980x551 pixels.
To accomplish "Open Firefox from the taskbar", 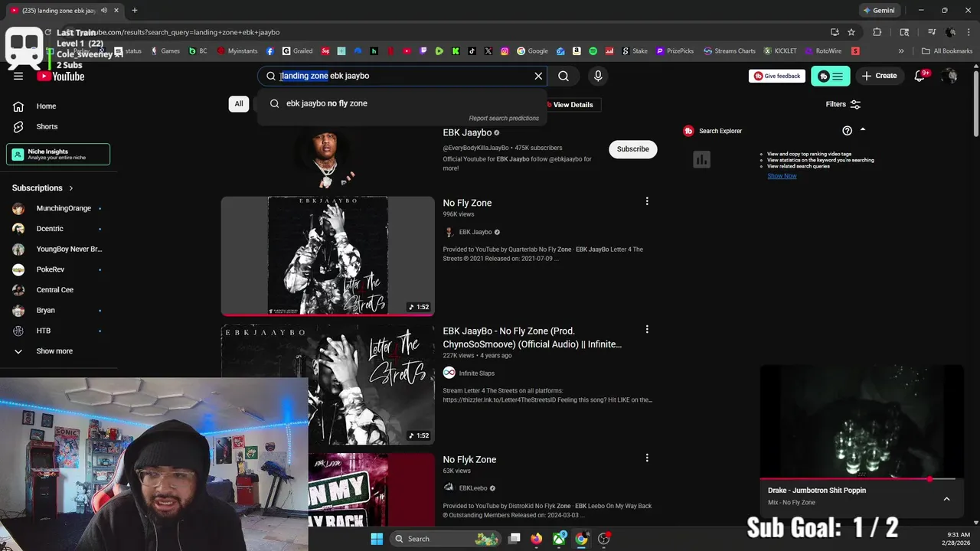I will (537, 539).
